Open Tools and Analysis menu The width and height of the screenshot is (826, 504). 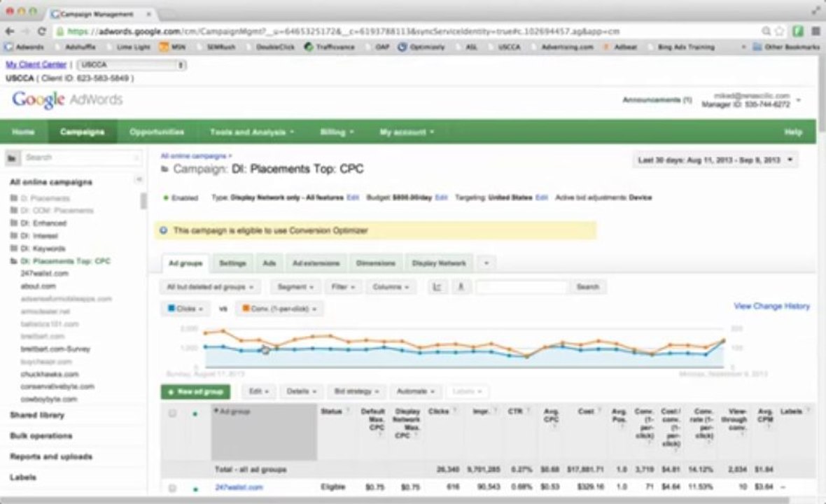(252, 132)
